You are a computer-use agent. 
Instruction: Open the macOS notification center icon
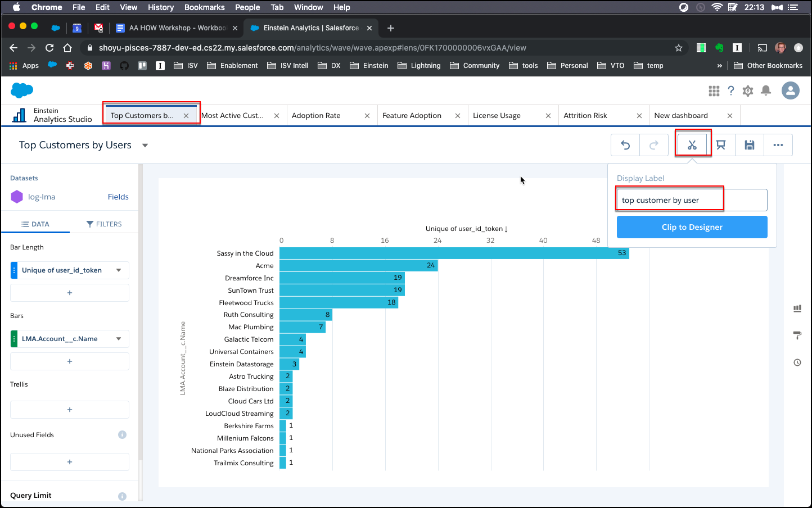point(793,7)
